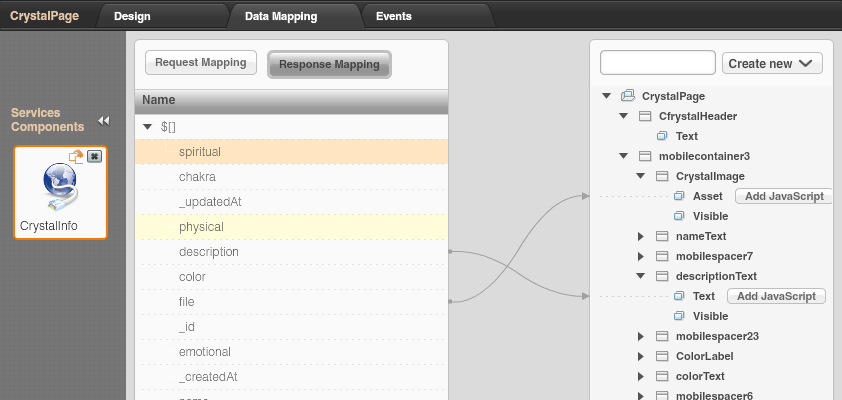This screenshot has width=842, height=400.
Task: Click the mobilecontainer3 container icon
Action: [x=645, y=156]
